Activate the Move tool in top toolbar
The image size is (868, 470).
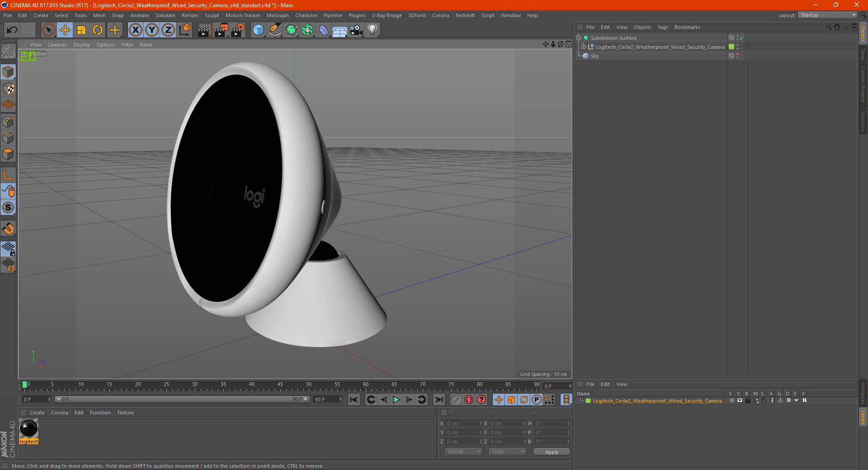point(65,30)
